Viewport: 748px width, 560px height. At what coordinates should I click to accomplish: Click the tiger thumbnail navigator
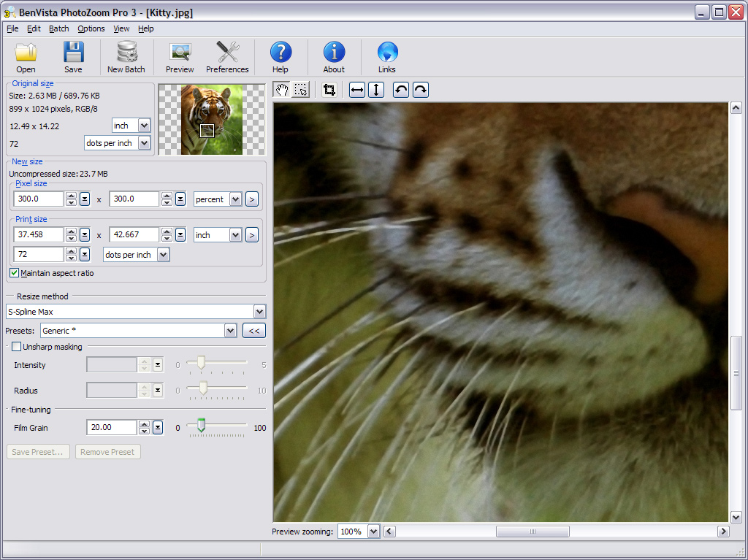212,119
